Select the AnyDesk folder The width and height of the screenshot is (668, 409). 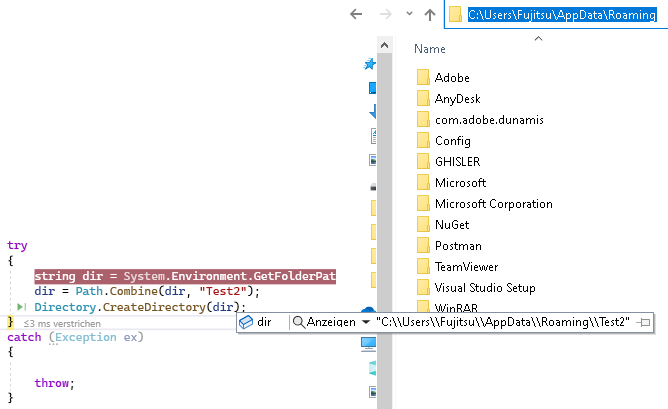pos(457,99)
